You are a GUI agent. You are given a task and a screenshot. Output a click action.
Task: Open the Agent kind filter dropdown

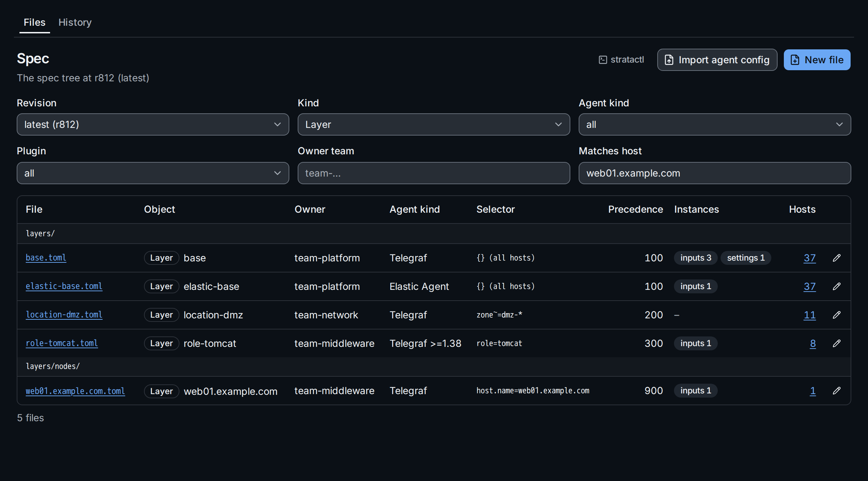click(x=715, y=124)
